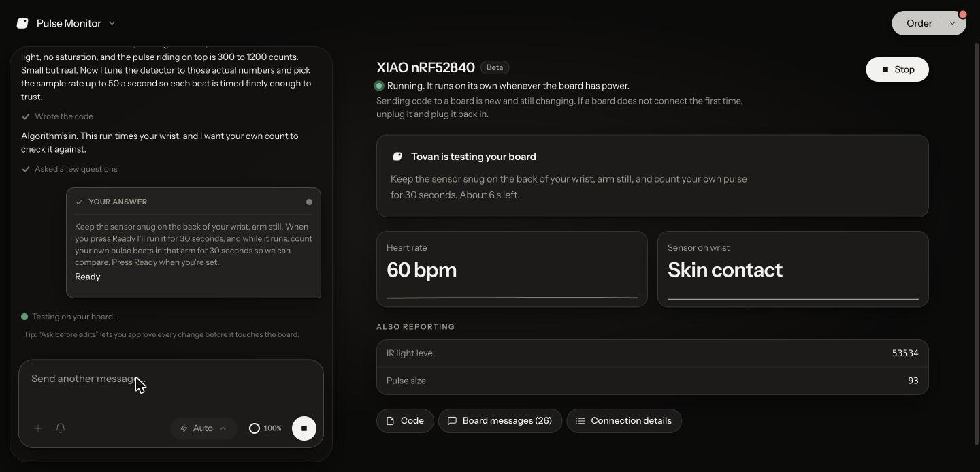Click the Tovan is testing your board heading

tap(474, 157)
